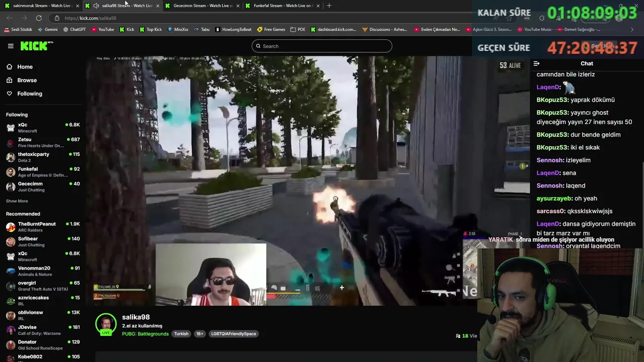Open dashboard.kick.com bookmark
The width and height of the screenshot is (644, 362).
click(x=333, y=30)
